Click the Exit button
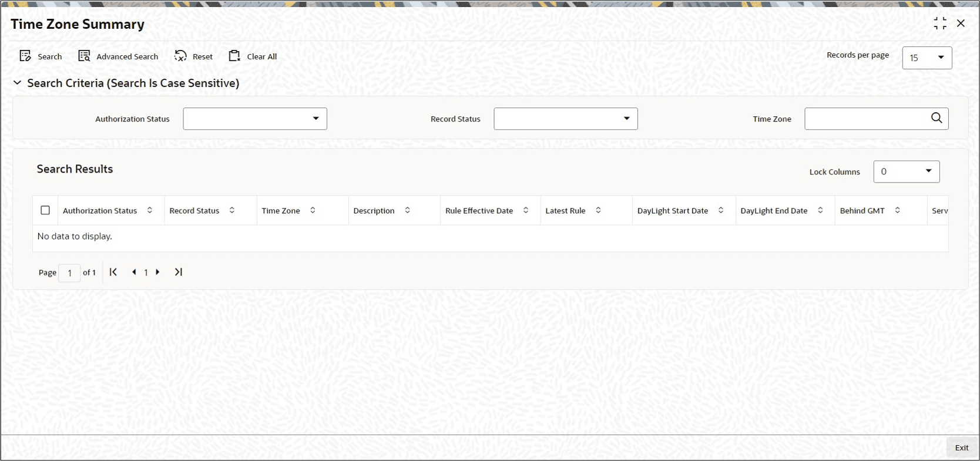Viewport: 980px width, 461px height. [962, 447]
